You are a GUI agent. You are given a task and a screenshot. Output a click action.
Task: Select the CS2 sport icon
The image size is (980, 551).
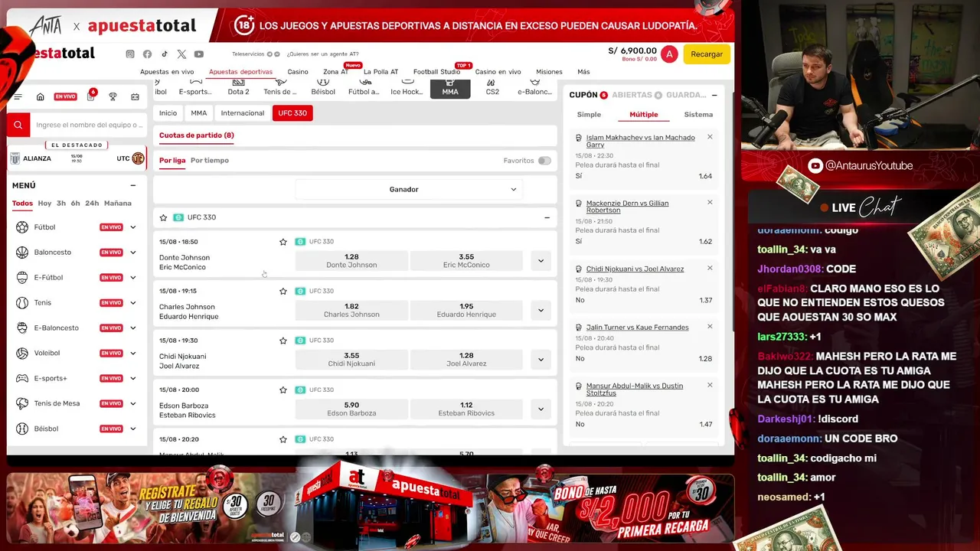point(492,88)
